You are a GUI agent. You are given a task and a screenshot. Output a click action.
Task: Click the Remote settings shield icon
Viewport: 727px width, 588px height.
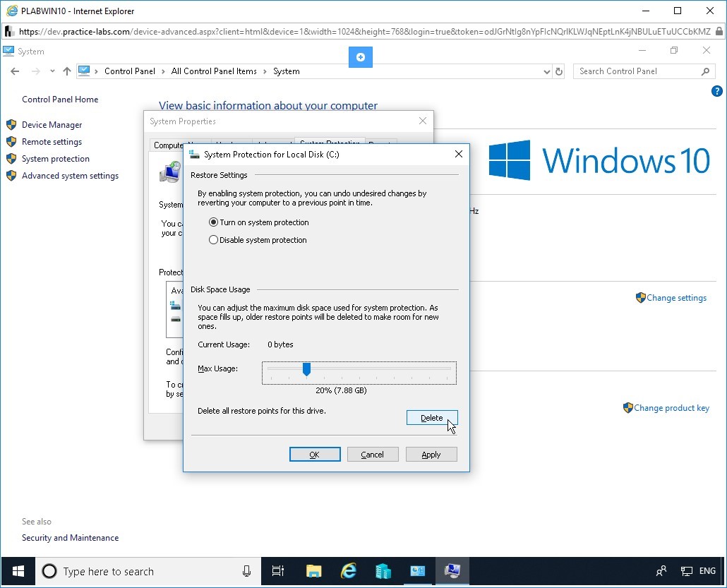[x=11, y=142]
